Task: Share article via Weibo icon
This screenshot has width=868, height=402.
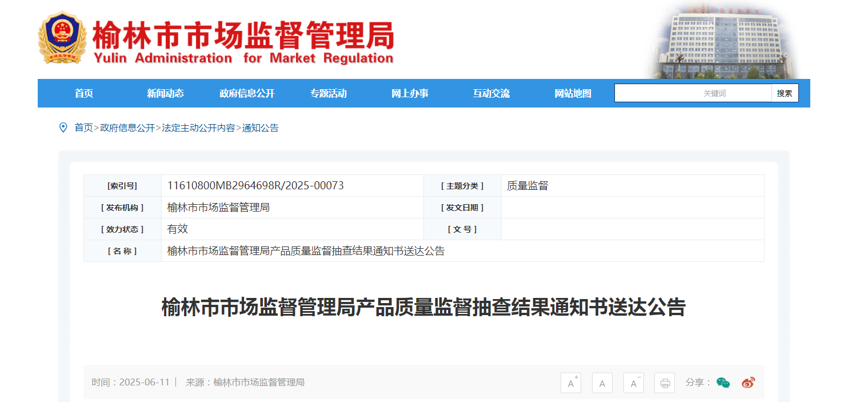Action: point(749,383)
